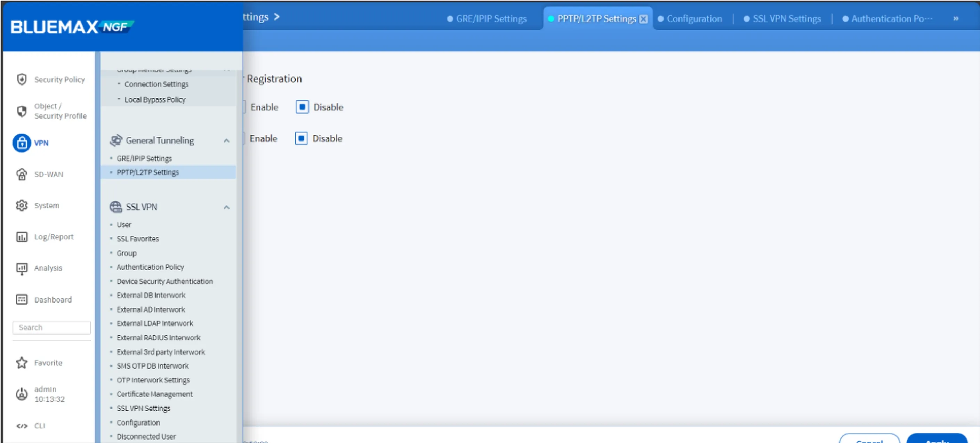Switch to Authentication Policy tab
Screen dimensions: 980x443
coord(887,19)
